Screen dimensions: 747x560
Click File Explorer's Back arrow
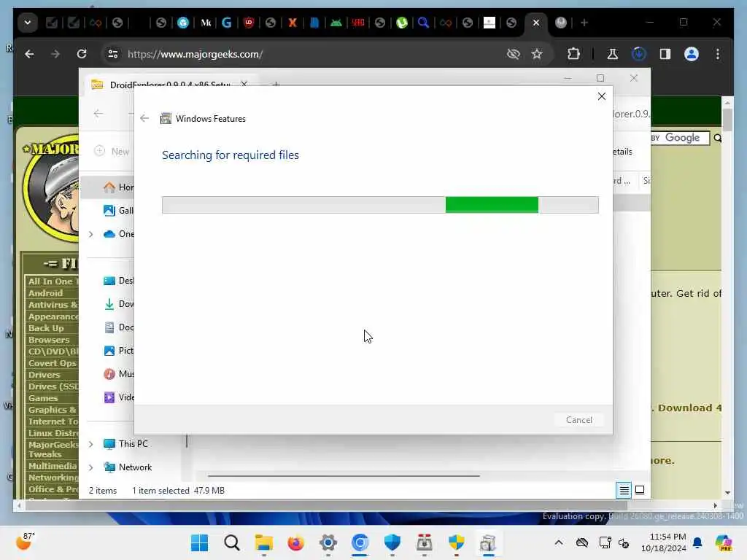point(98,113)
